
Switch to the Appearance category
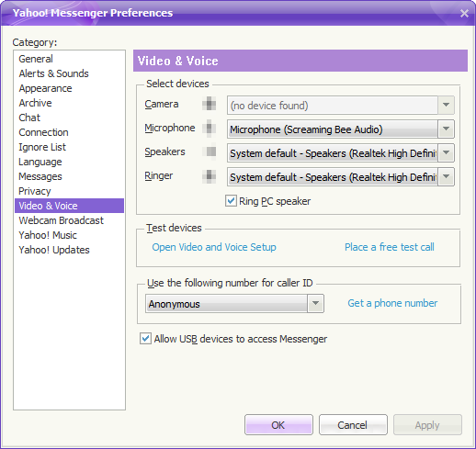(x=69, y=88)
